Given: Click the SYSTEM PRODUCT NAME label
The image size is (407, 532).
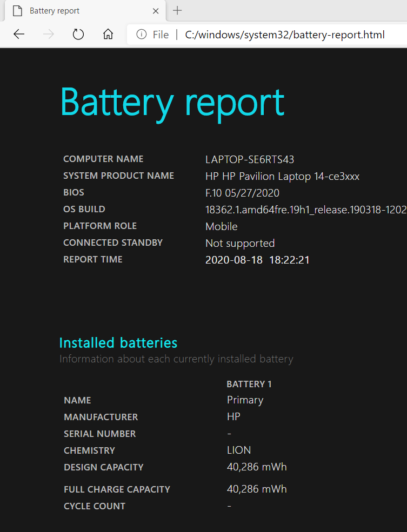Looking at the screenshot, I should [118, 176].
